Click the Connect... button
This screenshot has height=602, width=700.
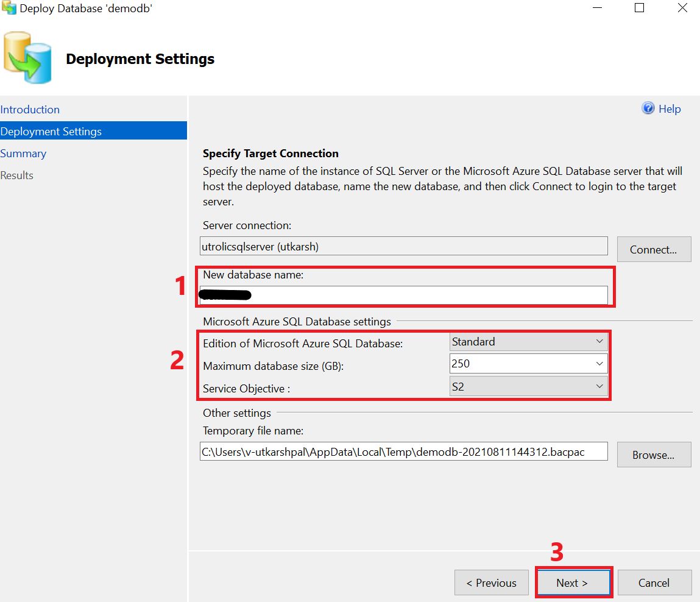[x=654, y=249]
